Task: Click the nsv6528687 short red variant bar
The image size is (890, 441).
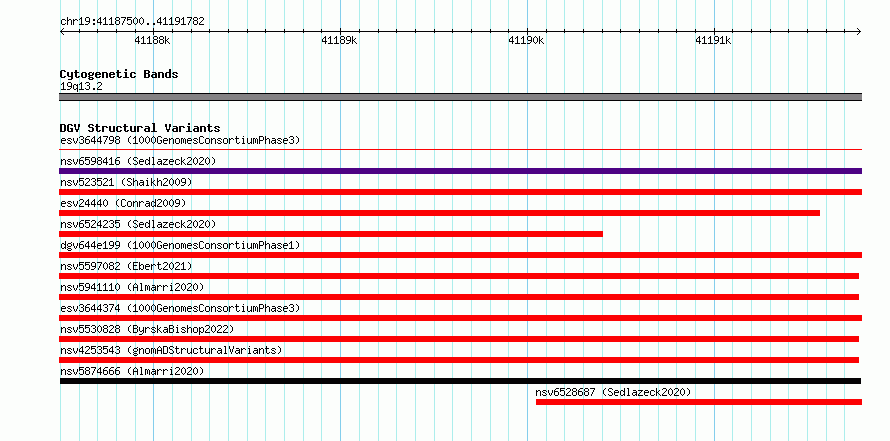Action: point(699,402)
